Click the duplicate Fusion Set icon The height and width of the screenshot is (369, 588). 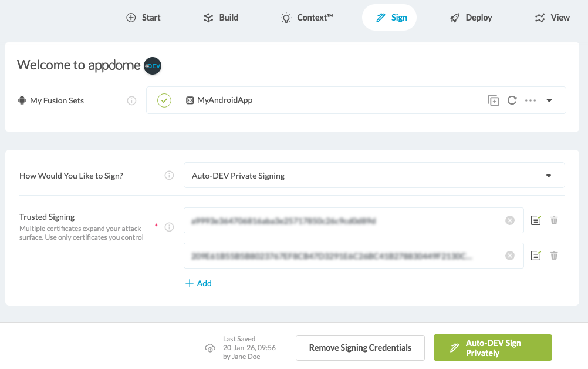click(x=494, y=100)
